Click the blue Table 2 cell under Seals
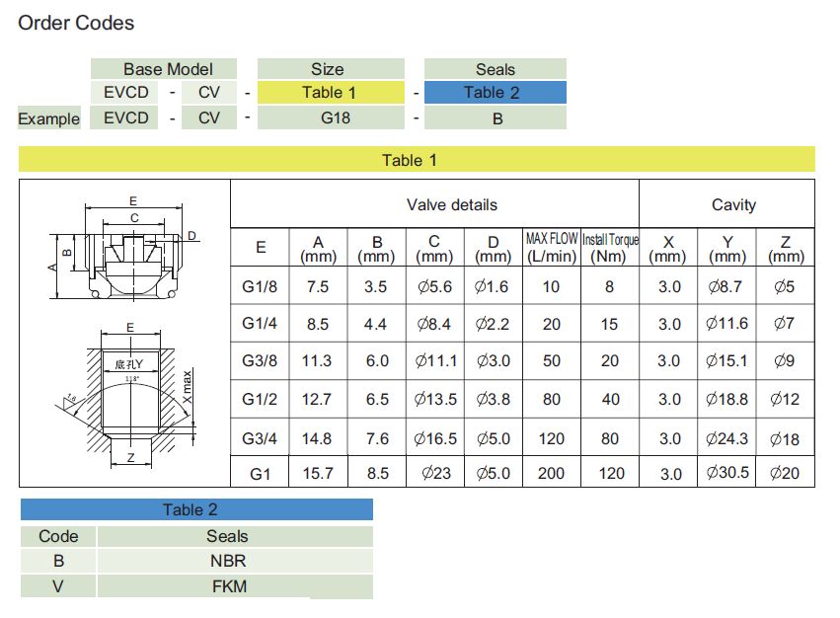The image size is (840, 618). 495,93
